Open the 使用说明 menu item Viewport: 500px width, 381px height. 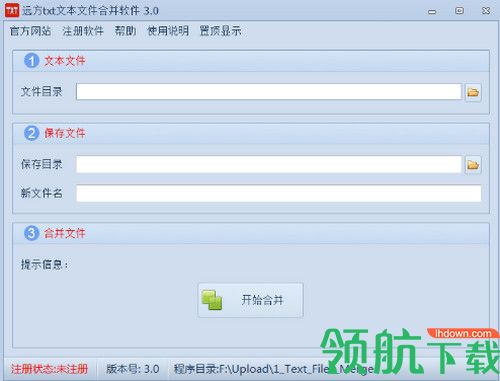(x=168, y=31)
